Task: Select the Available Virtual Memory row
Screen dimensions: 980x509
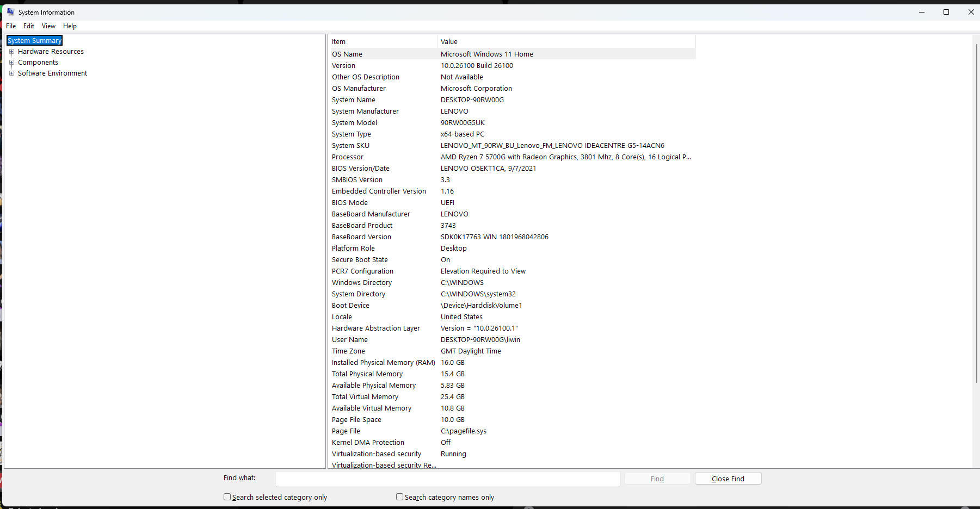Action: click(x=513, y=408)
